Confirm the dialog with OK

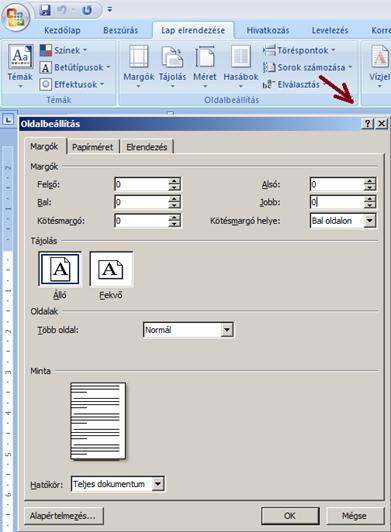pos(290,516)
